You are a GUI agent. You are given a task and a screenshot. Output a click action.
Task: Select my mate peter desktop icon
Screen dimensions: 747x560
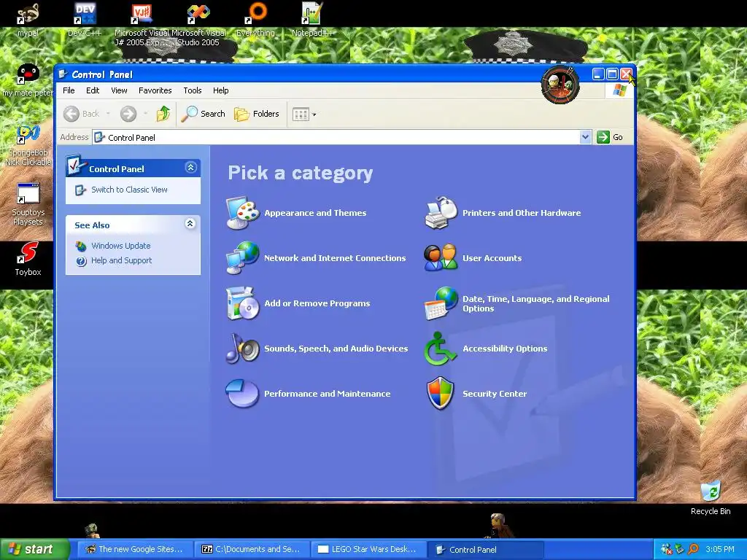tap(28, 80)
